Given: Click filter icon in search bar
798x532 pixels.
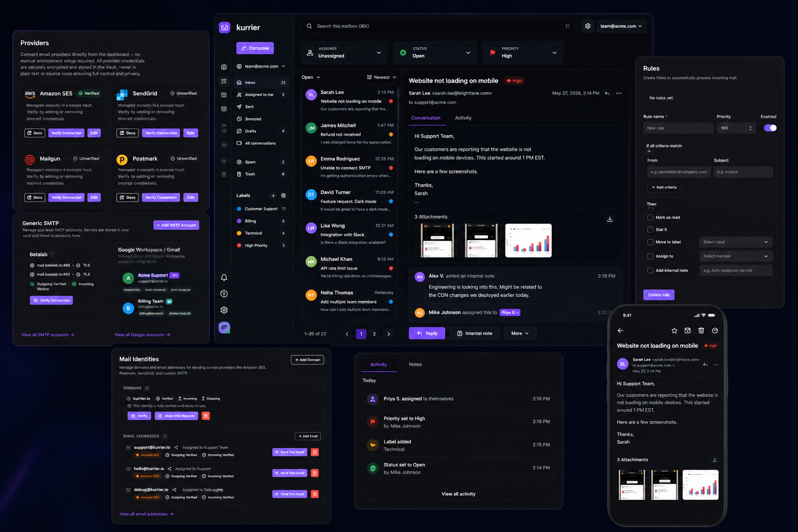Looking at the screenshot, I should coord(568,26).
